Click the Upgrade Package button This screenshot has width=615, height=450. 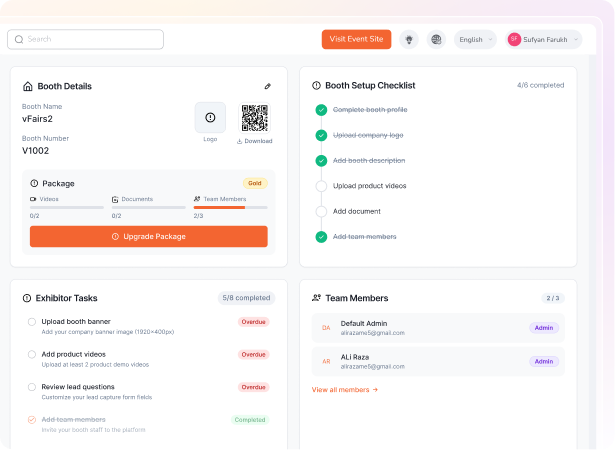click(x=149, y=237)
